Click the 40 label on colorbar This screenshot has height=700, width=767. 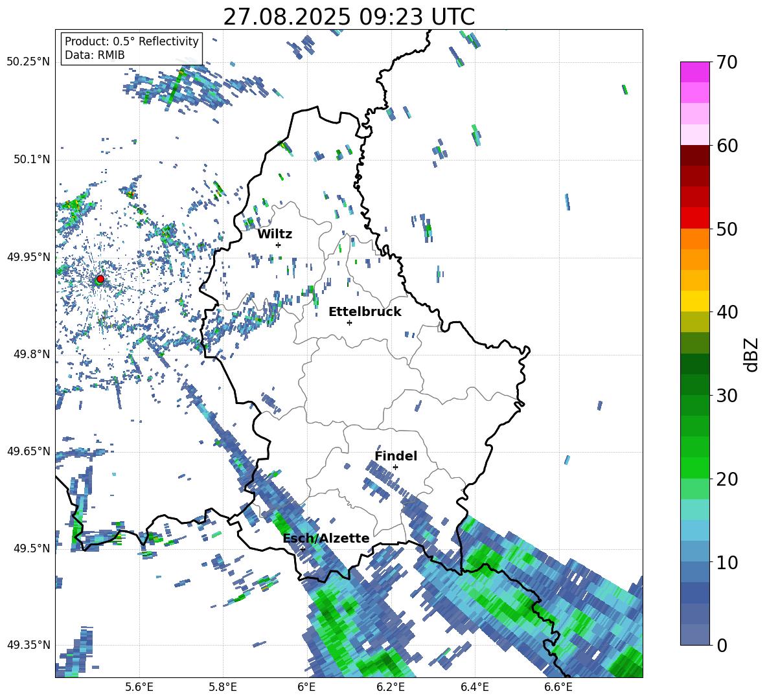(727, 312)
